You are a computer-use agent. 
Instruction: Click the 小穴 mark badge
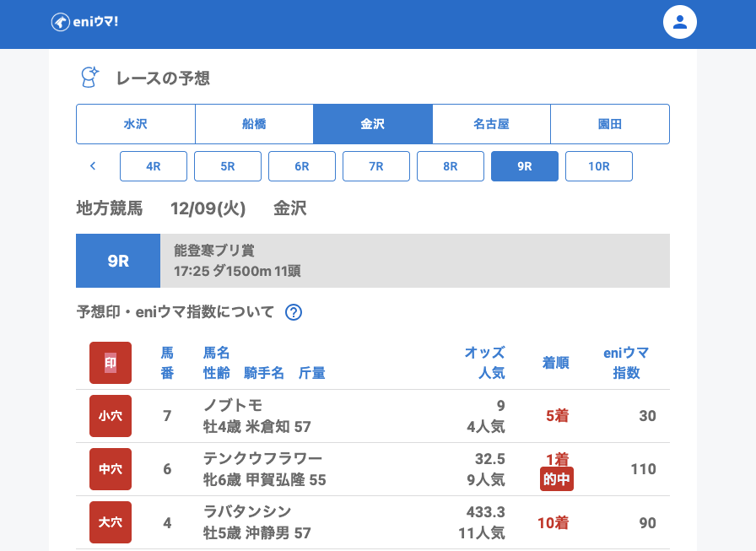111,416
